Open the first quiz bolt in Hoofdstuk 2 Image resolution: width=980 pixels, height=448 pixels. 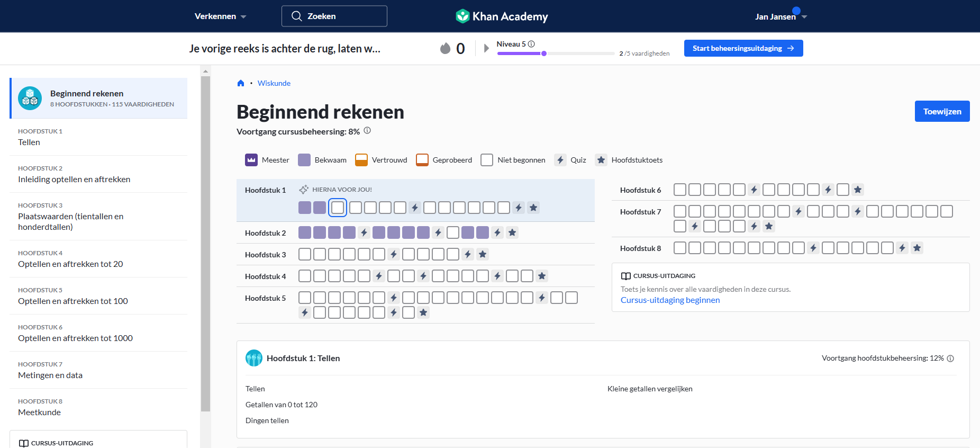coord(364,232)
